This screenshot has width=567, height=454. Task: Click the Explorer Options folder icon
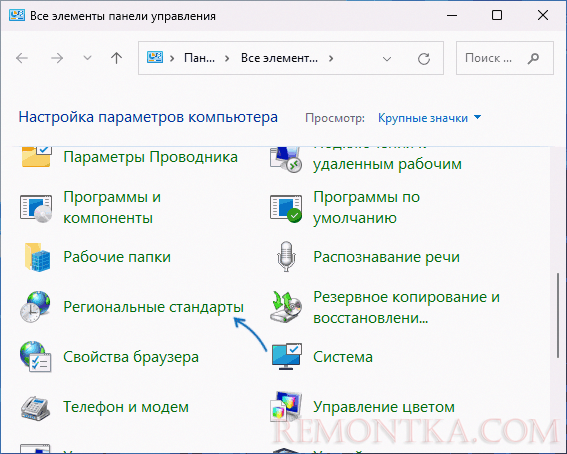[x=37, y=157]
